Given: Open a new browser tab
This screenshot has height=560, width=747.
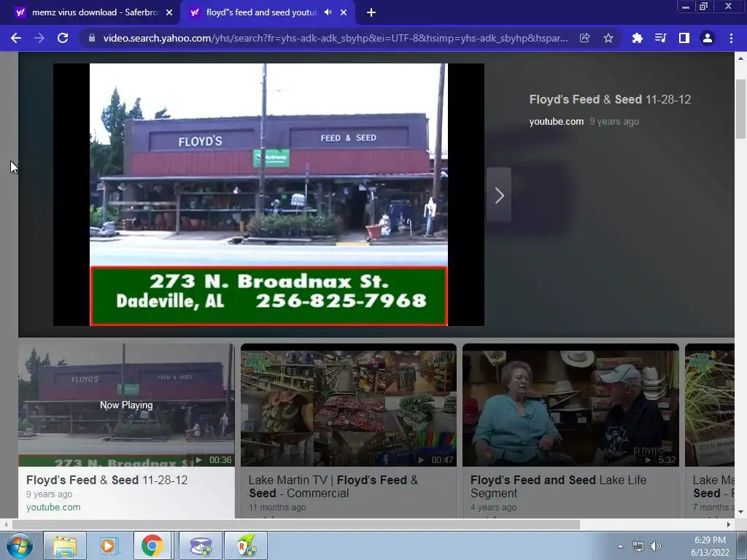Looking at the screenshot, I should tap(371, 13).
